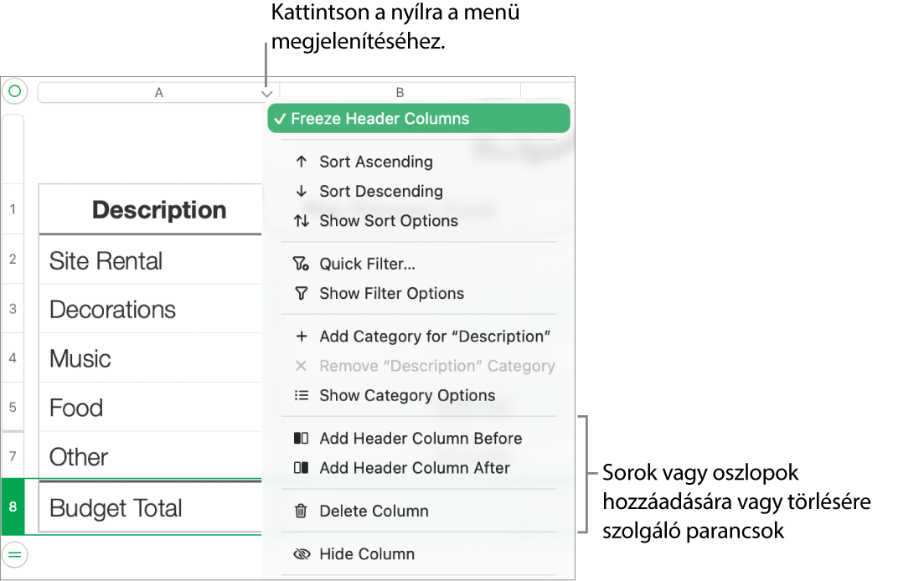
Task: Click the add-row handle at bottom left
Action: (x=15, y=553)
